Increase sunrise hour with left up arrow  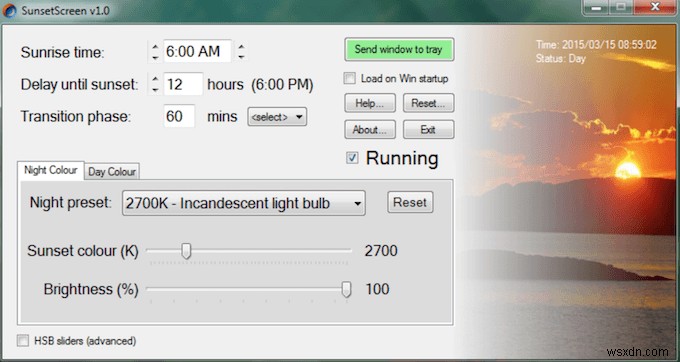click(155, 46)
